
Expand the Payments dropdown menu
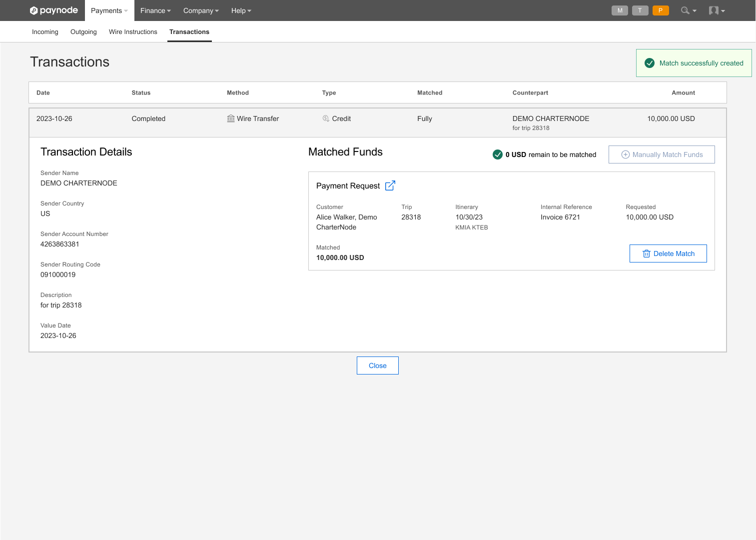click(109, 10)
